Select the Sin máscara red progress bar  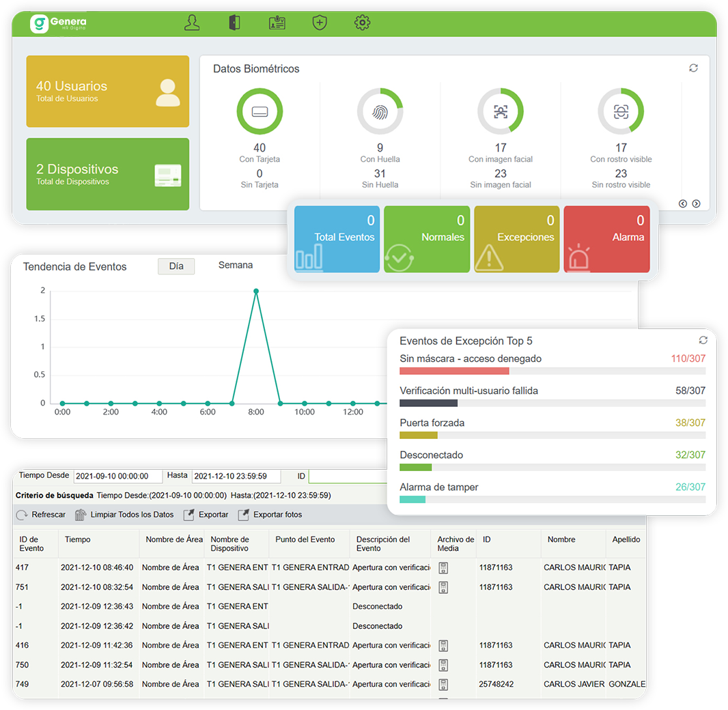pos(454,371)
